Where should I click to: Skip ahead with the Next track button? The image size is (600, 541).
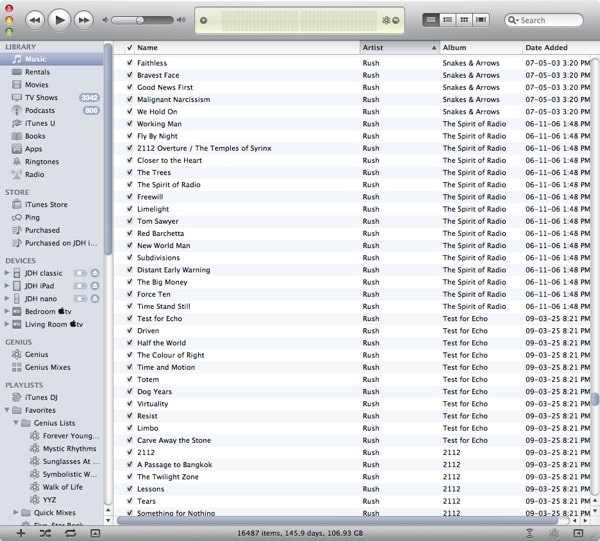click(x=84, y=20)
